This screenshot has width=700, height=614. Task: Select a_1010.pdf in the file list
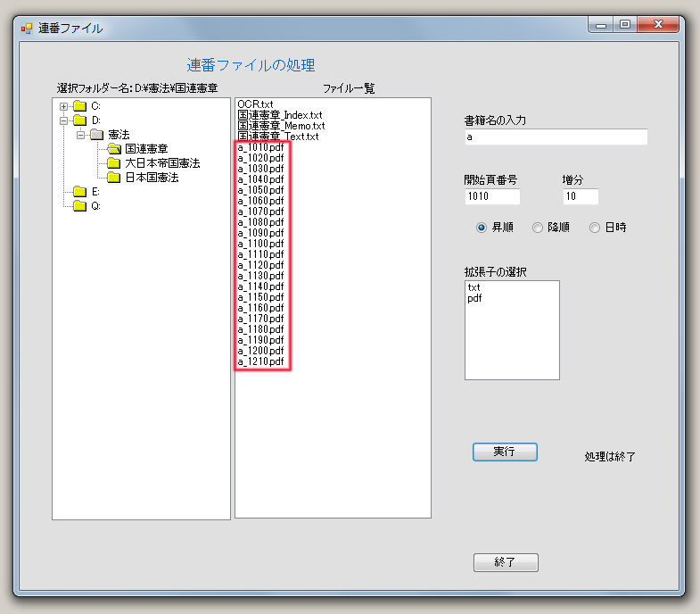(x=260, y=147)
